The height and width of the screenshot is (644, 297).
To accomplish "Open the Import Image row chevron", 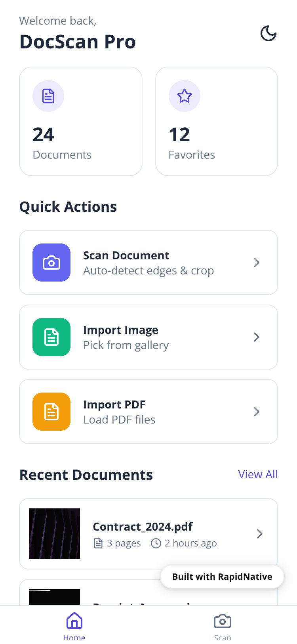I will click(x=257, y=337).
